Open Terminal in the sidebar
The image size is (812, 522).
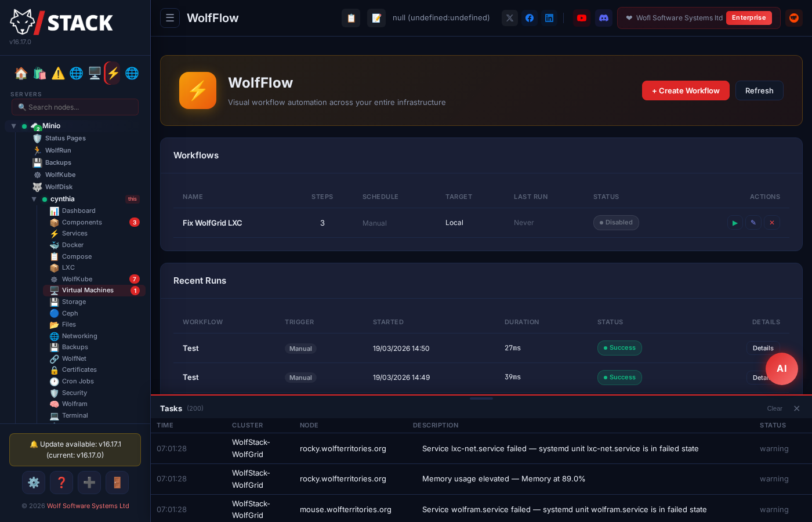[75, 416]
